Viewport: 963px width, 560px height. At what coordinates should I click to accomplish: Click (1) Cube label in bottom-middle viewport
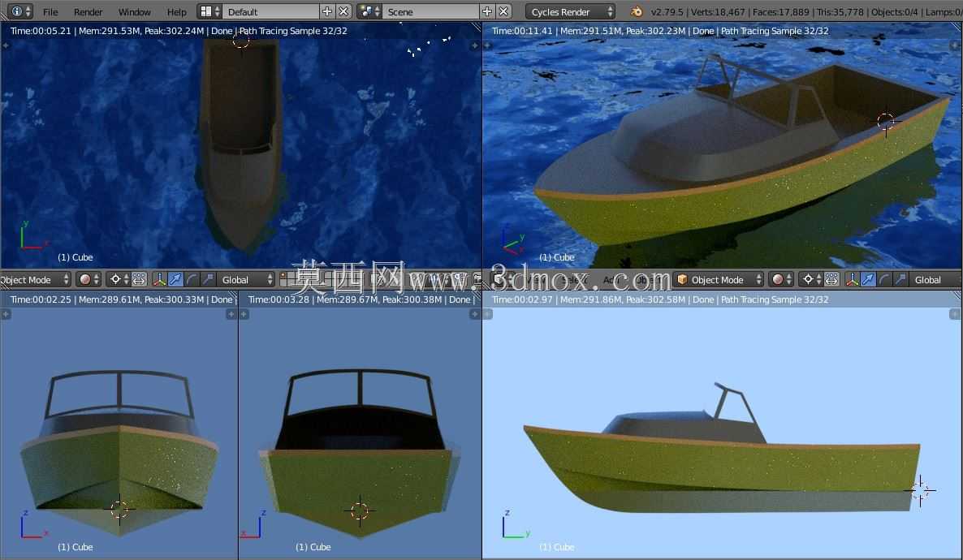coord(313,547)
